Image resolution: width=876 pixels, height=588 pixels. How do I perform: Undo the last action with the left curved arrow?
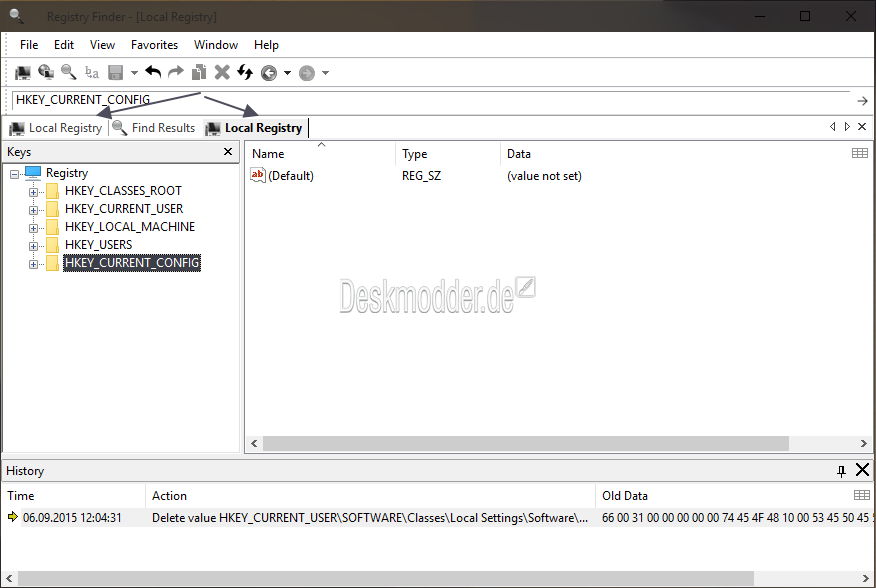(x=153, y=72)
